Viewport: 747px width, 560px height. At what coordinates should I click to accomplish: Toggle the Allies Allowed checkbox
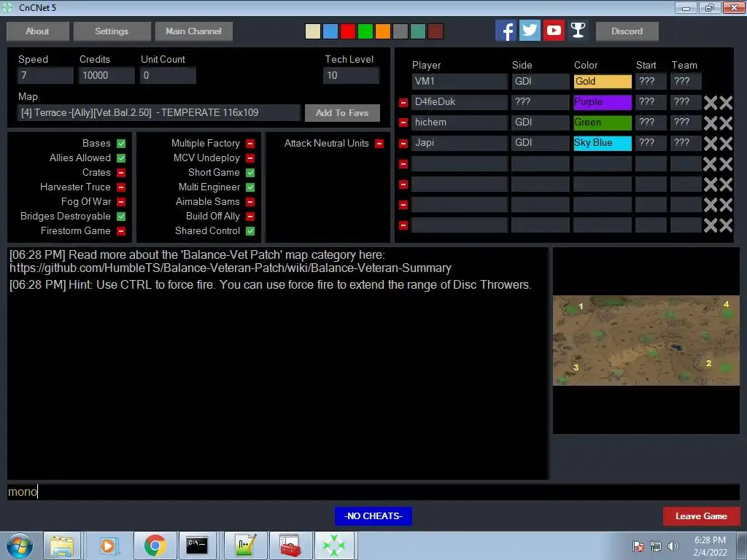(121, 158)
